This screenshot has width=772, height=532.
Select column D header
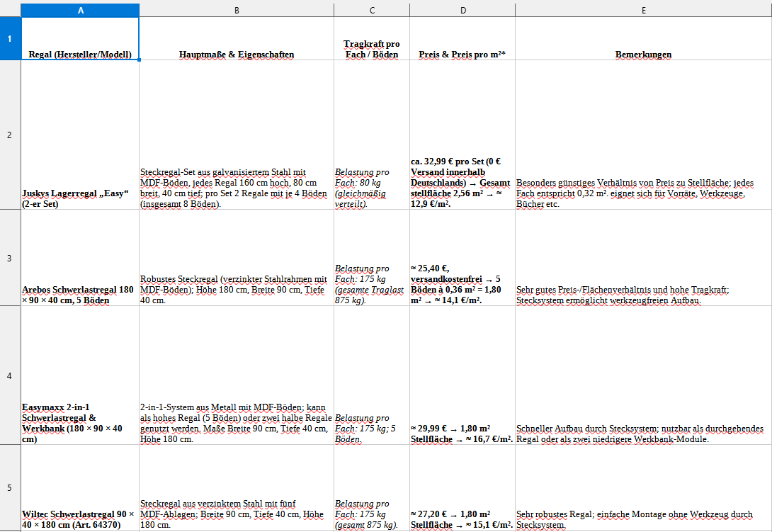pos(462,10)
